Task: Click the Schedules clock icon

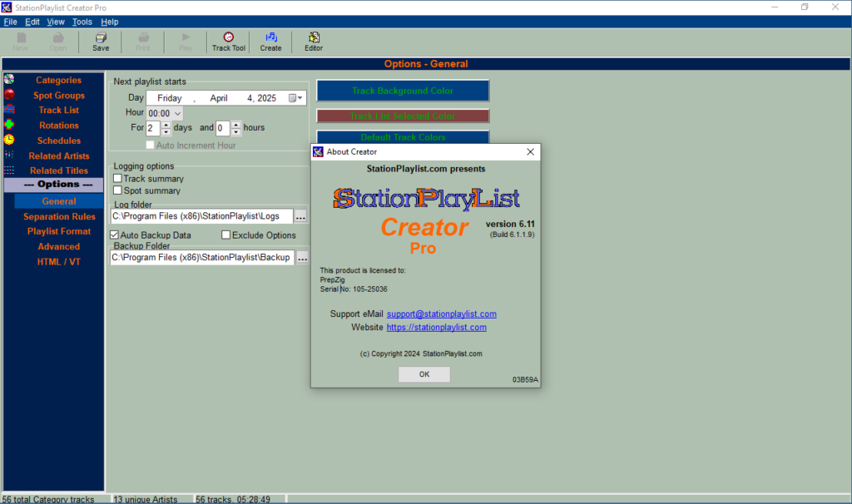Action: (x=9, y=140)
